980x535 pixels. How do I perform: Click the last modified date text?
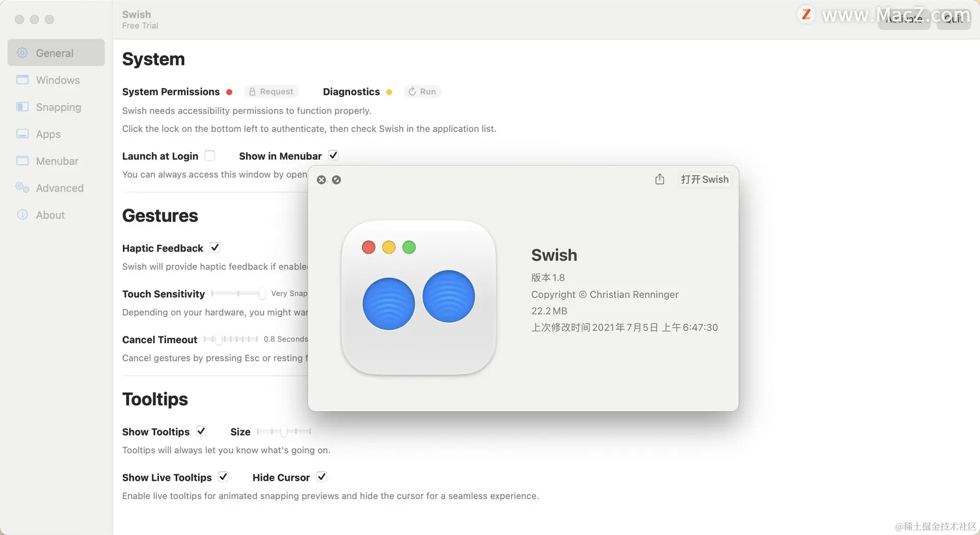624,327
